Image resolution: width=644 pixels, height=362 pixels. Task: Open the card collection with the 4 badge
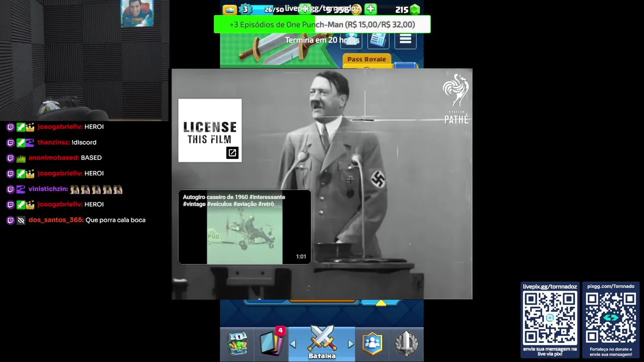pos(272,343)
